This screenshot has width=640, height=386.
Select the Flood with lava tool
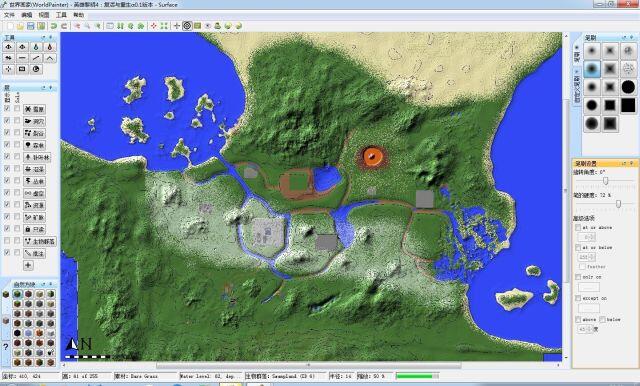pyautogui.click(x=50, y=47)
